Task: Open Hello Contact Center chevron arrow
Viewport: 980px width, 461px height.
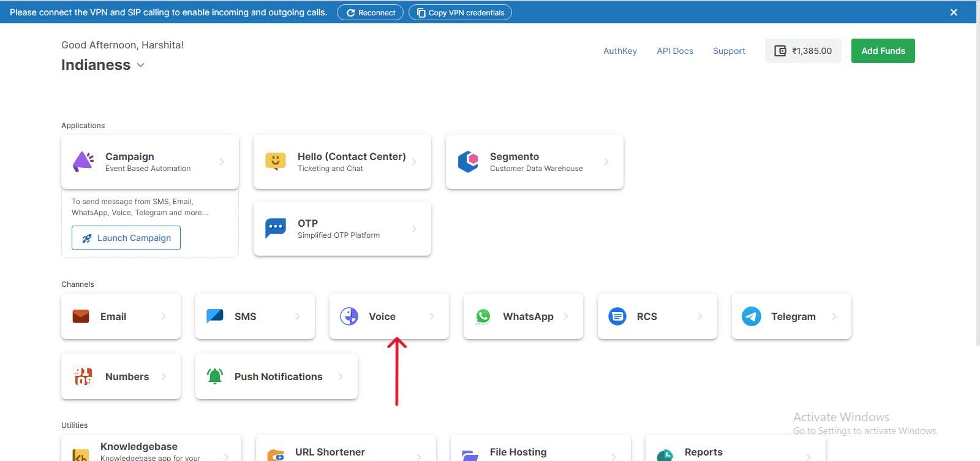Action: point(414,162)
